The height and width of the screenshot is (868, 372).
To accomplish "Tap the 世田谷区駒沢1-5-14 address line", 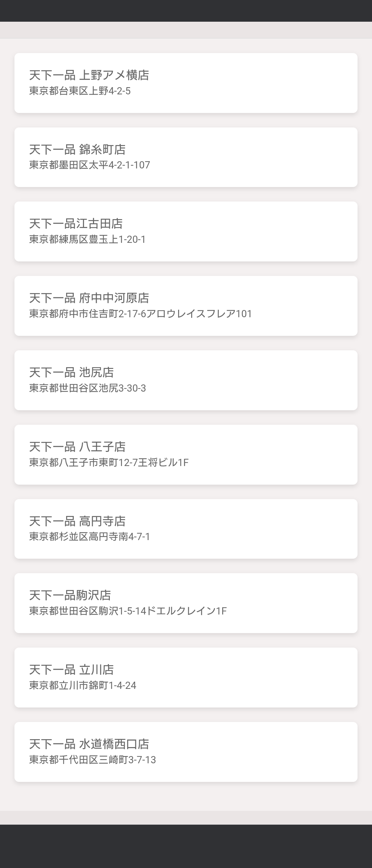I will tap(128, 611).
